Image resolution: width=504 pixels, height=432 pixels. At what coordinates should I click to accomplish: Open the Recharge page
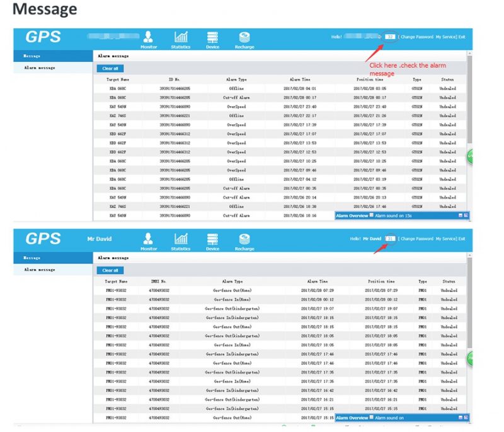244,38
